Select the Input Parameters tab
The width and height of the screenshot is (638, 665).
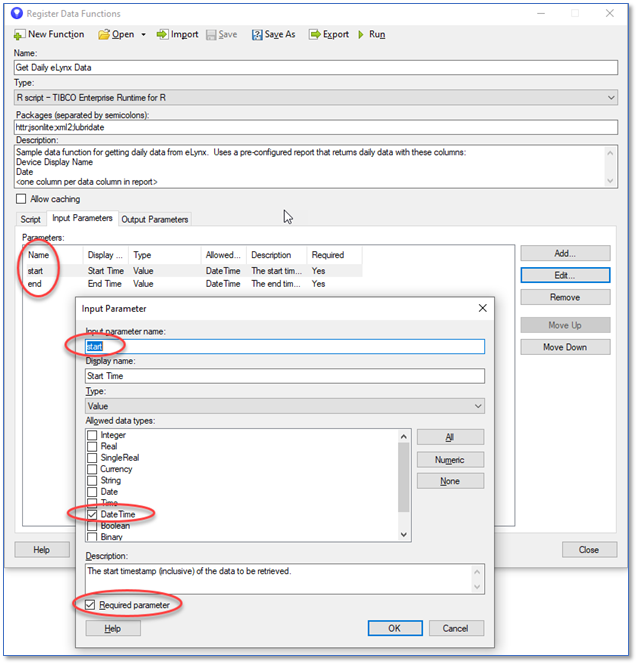click(x=82, y=218)
